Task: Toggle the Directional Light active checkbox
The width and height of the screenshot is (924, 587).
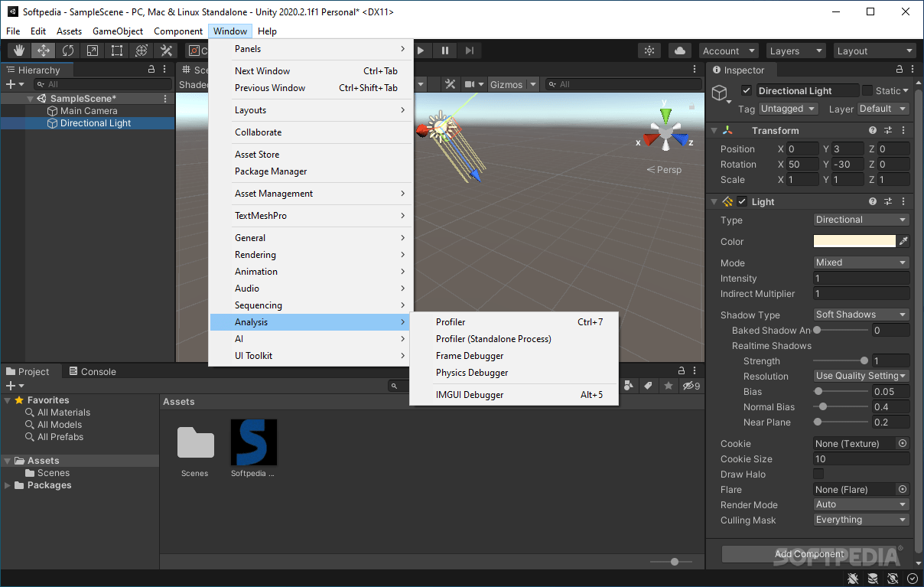Action: coord(747,90)
